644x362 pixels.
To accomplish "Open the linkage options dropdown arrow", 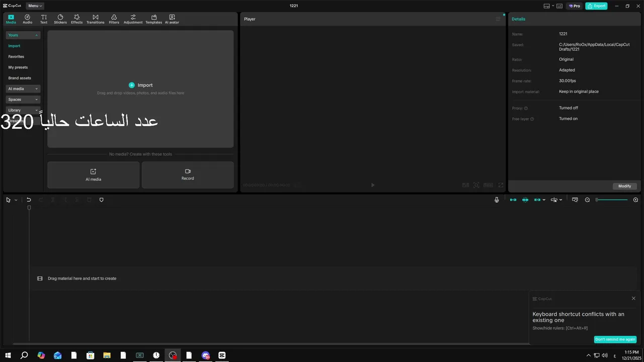I will [544, 200].
